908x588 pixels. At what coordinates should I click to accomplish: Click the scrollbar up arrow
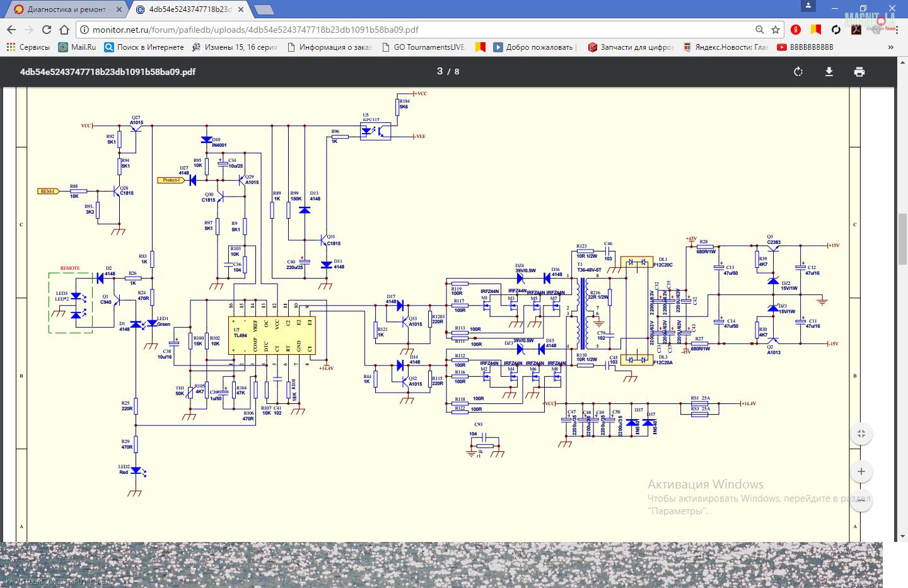(902, 62)
